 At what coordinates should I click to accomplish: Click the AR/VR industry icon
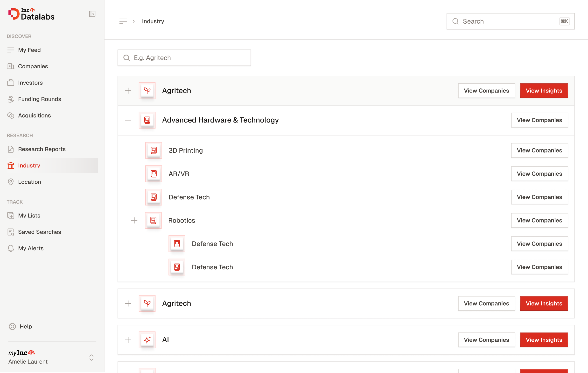pyautogui.click(x=154, y=174)
